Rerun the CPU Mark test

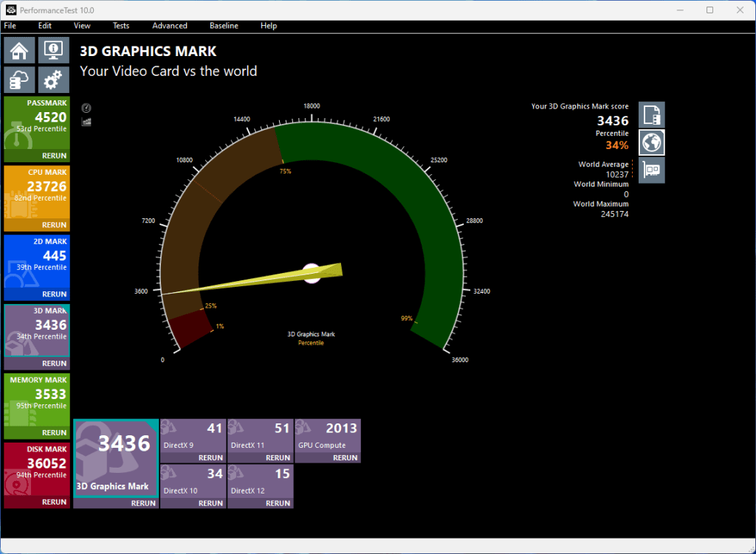tap(54, 225)
